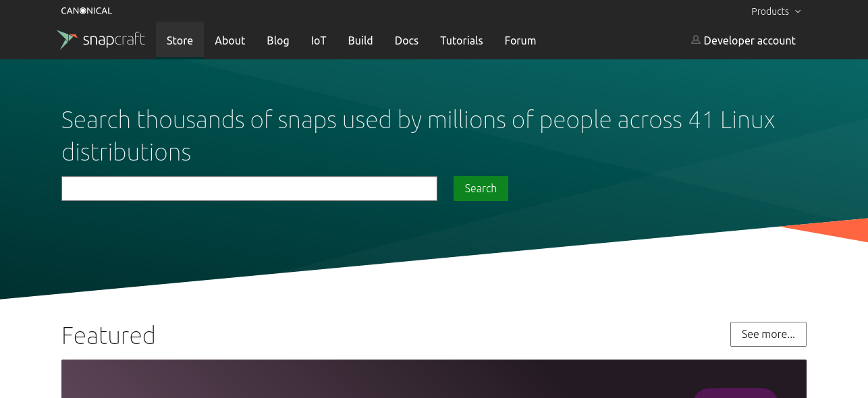
Task: Go to the Blog section
Action: [x=278, y=40]
